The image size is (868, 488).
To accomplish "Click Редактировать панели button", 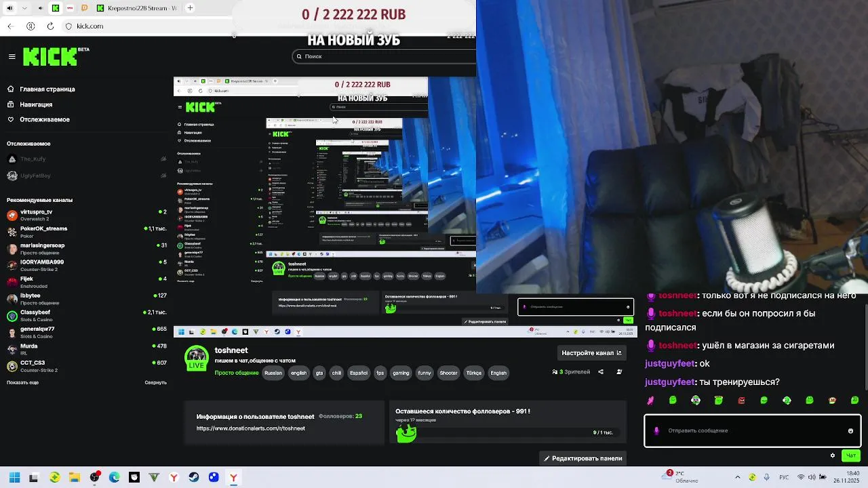I will pyautogui.click(x=583, y=458).
